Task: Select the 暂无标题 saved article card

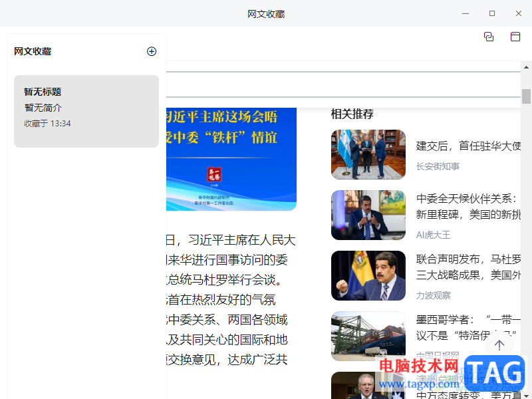Action: tap(86, 111)
